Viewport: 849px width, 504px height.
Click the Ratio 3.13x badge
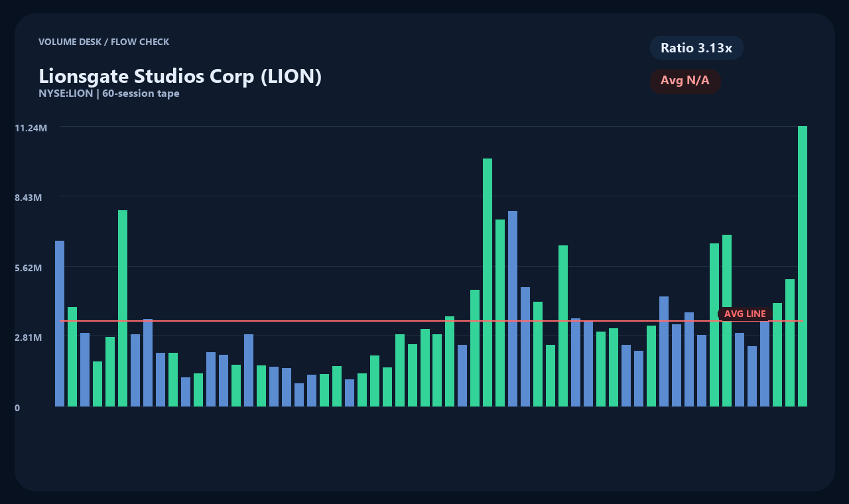pos(696,48)
